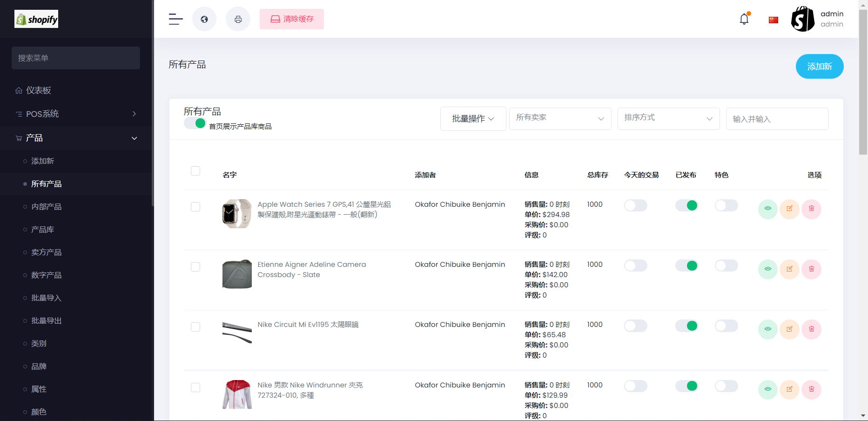868x421 pixels.
Task: Open Etienne Aigner Adeline Camera Crossbody link
Action: tap(312, 270)
